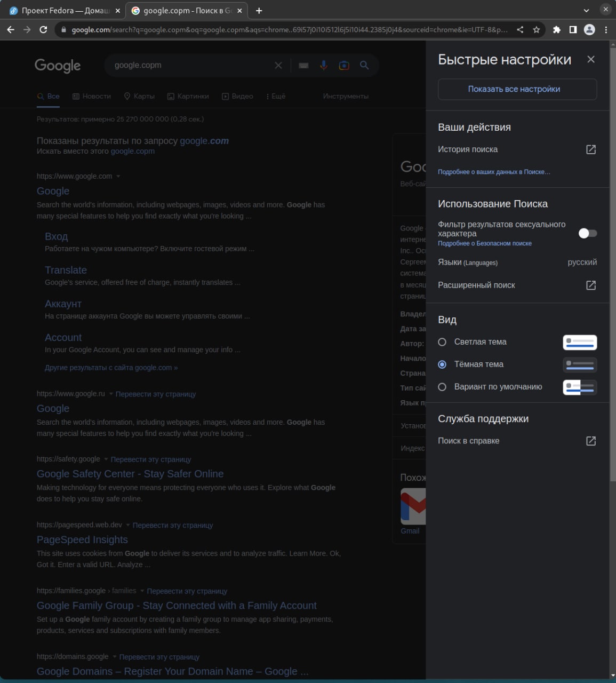Open Google Safety Center result
The image size is (616, 683).
click(130, 474)
